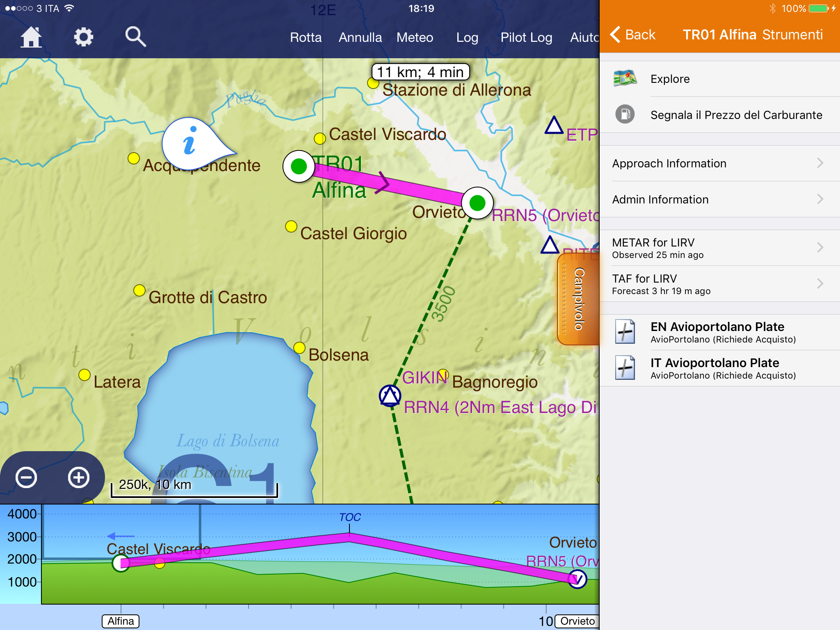This screenshot has width=840, height=630.
Task: Click the TOC marker on elevation profile
Action: coord(349,518)
